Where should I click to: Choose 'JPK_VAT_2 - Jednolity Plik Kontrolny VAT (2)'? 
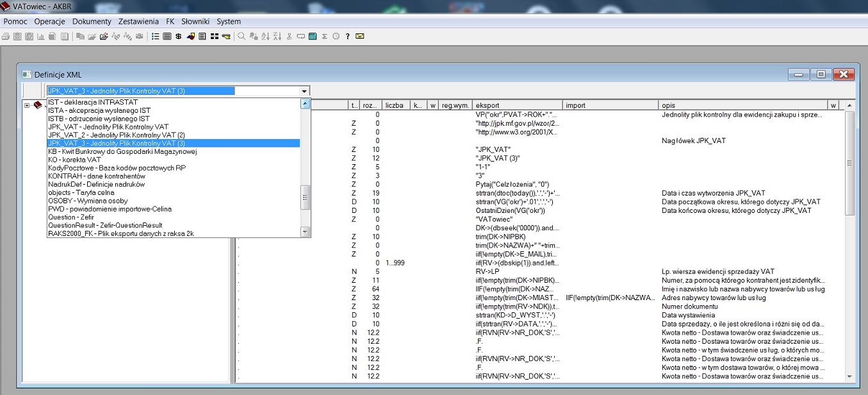click(x=116, y=135)
